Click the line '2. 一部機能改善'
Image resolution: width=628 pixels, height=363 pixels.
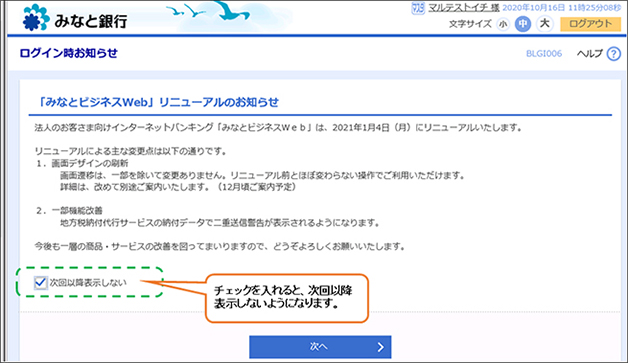tap(70, 211)
